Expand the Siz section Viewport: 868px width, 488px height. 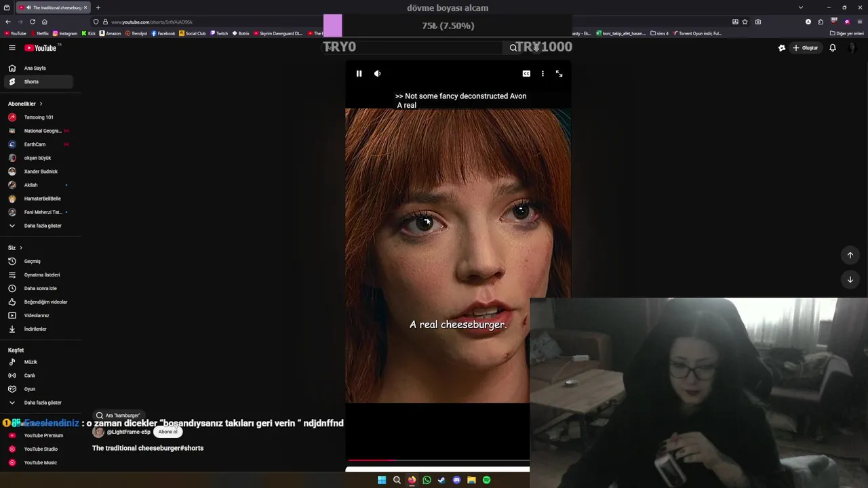pyautogui.click(x=15, y=248)
